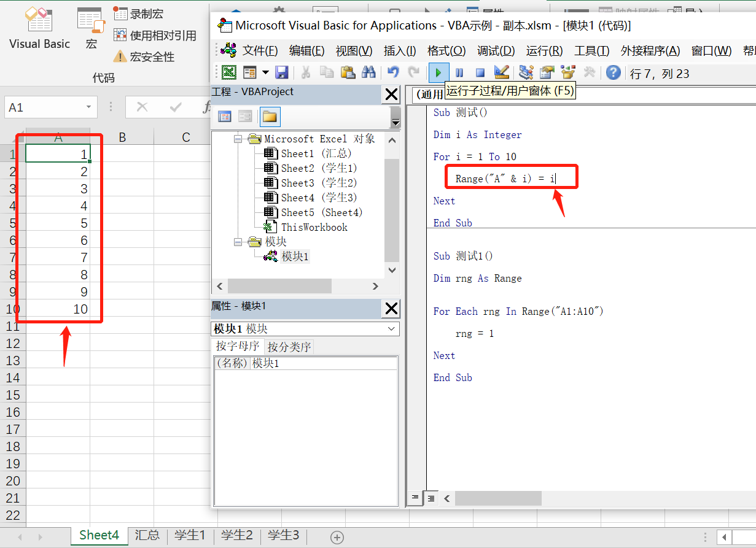Stop execution with the Reset icon

[x=480, y=72]
